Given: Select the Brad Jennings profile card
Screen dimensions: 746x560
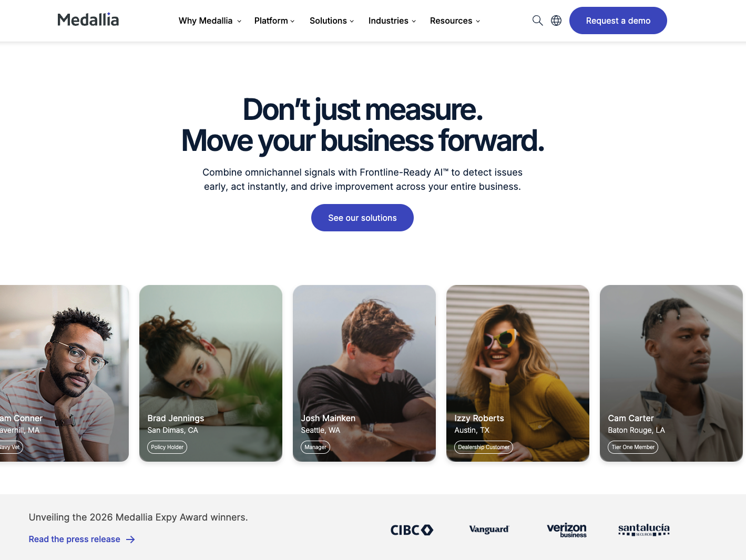Looking at the screenshot, I should 211,373.
